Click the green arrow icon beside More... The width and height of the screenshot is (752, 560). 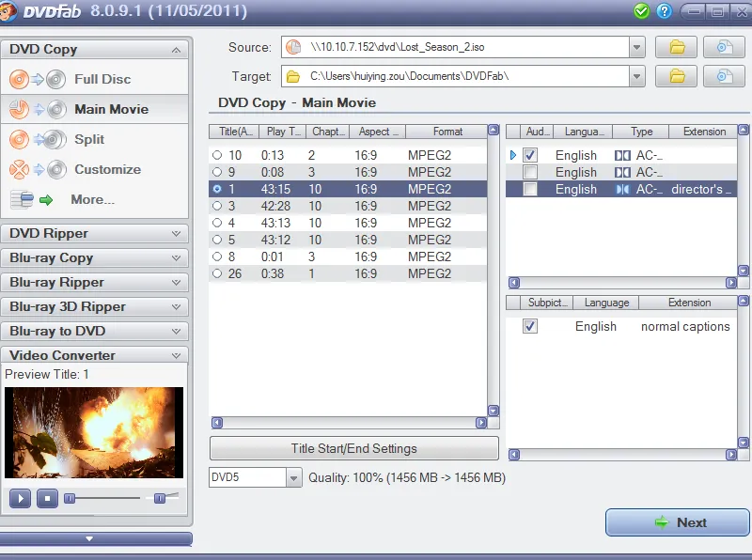pos(46,200)
